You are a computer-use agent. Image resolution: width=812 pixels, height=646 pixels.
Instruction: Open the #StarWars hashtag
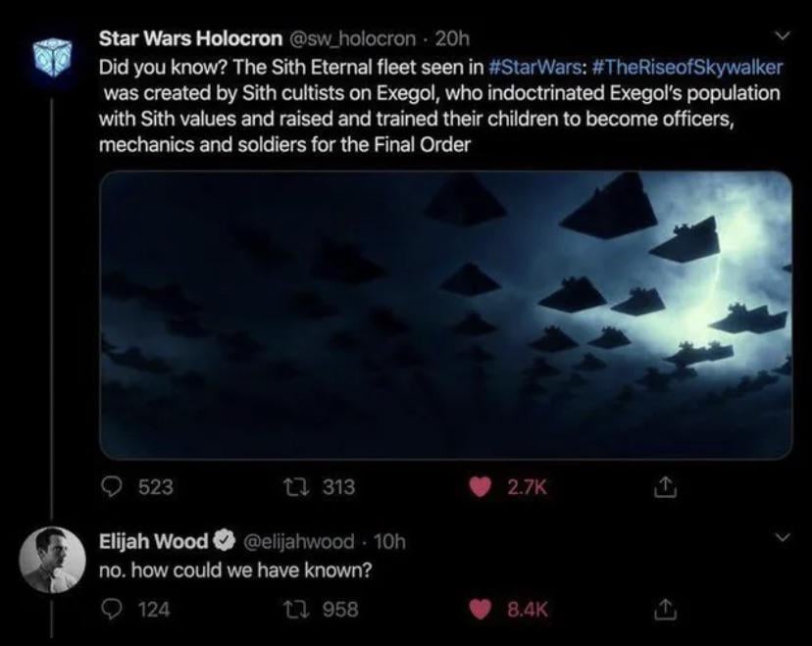[523, 73]
